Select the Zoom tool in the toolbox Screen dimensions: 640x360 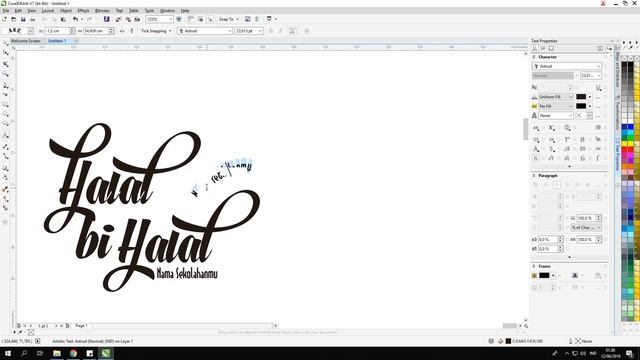click(5, 74)
